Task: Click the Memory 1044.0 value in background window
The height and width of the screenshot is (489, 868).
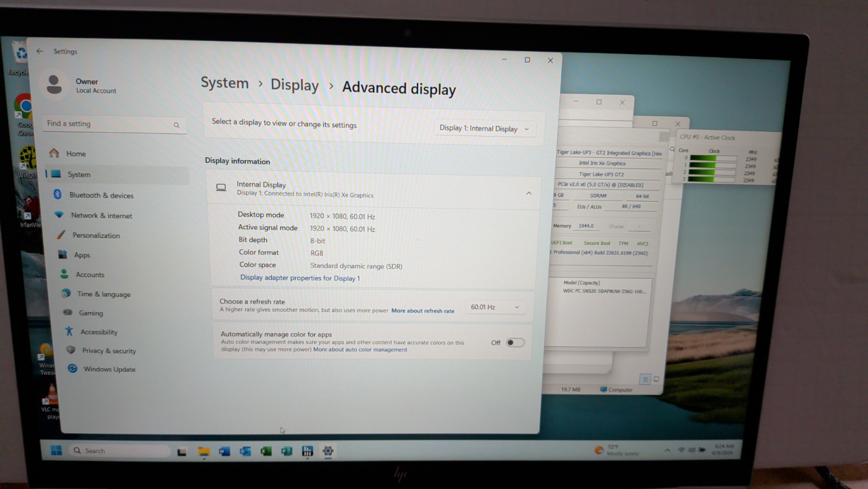Action: pyautogui.click(x=586, y=226)
